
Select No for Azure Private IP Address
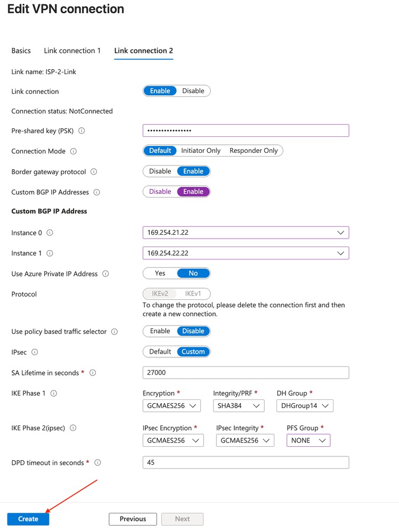coord(193,274)
